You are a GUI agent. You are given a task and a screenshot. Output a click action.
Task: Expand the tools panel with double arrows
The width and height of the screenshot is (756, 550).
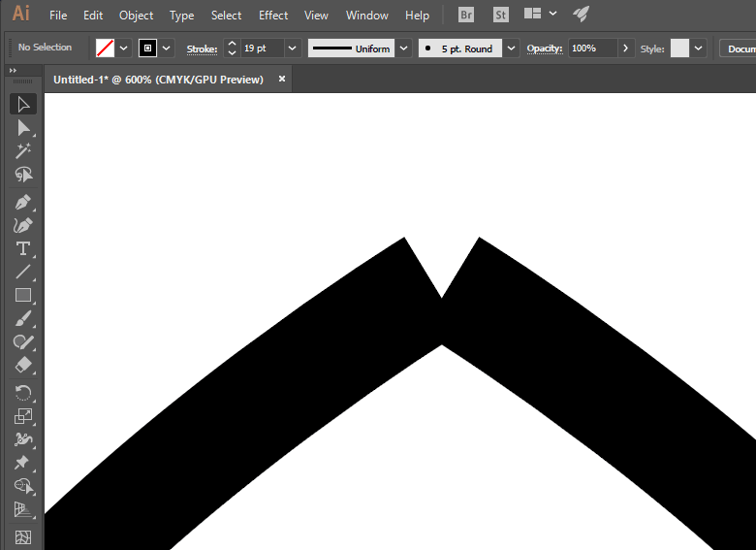coord(13,71)
